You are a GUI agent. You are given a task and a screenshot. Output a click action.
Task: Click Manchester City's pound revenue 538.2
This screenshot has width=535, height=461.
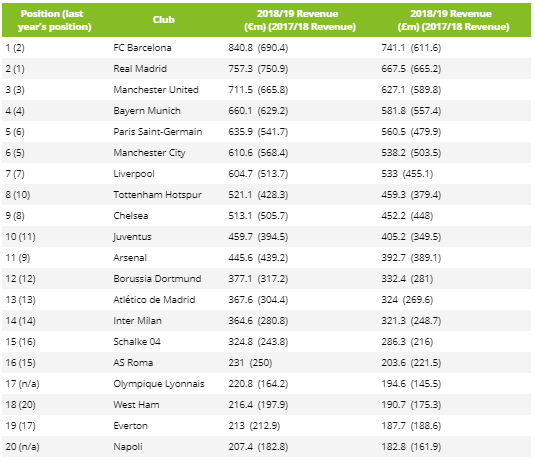click(x=393, y=153)
